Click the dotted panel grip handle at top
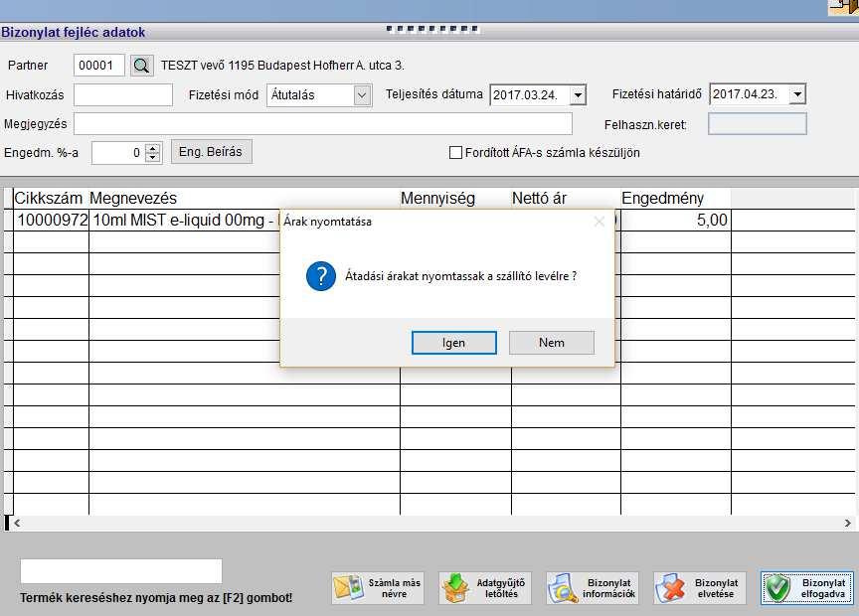Image resolution: width=859 pixels, height=616 pixels. click(x=432, y=29)
